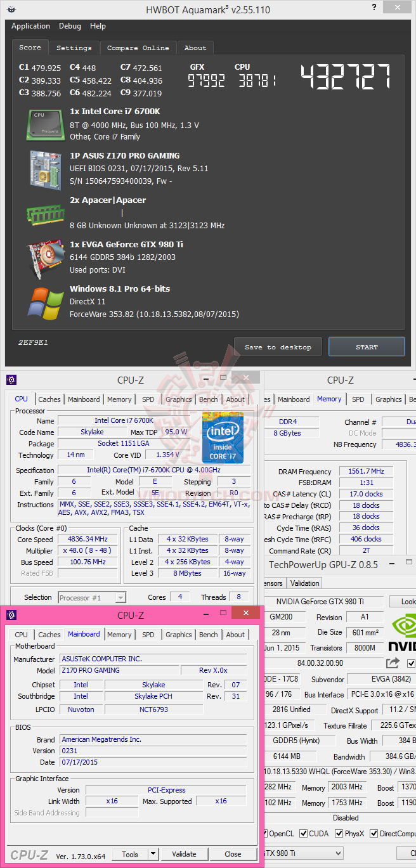The width and height of the screenshot is (416, 868).
Task: Click the DRAM Frequency value 1561.7 MHz
Action: [367, 472]
